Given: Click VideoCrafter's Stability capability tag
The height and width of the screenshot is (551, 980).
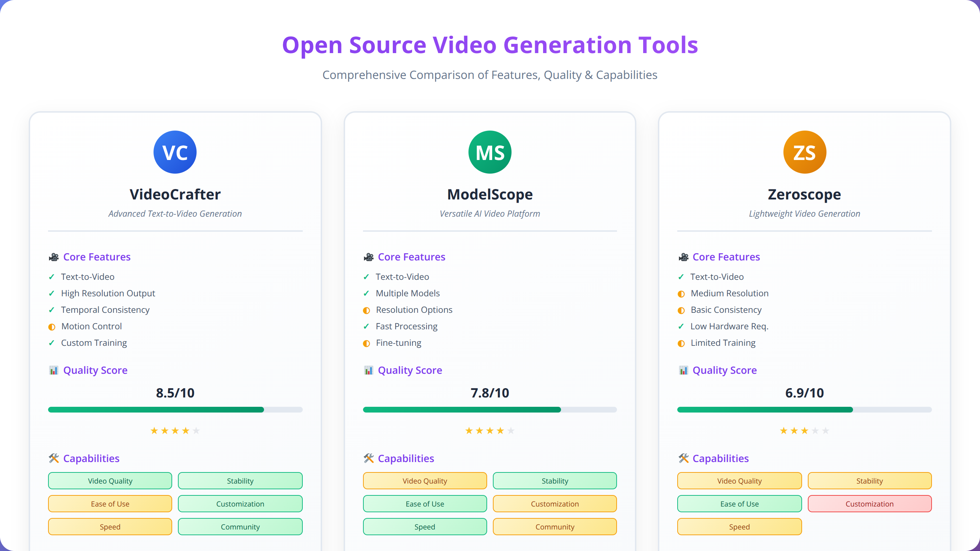Looking at the screenshot, I should tap(240, 481).
